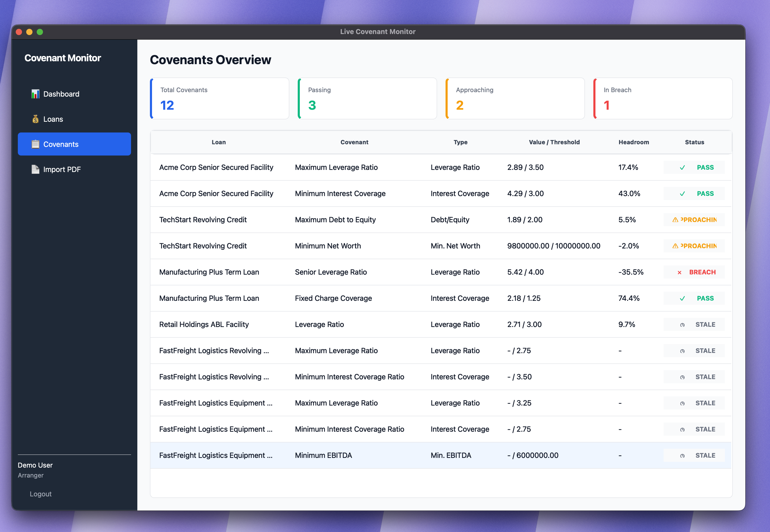The image size is (770, 532).
Task: Open the Loans page in sidebar
Action: tap(53, 119)
